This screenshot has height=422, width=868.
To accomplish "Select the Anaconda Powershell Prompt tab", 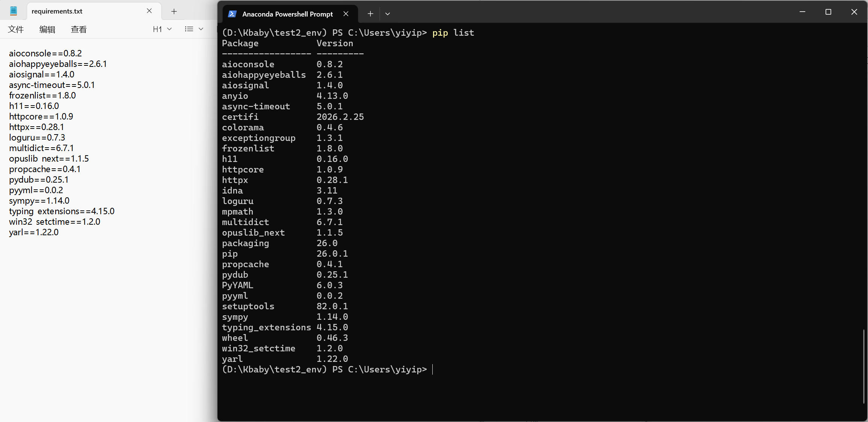I will point(287,14).
